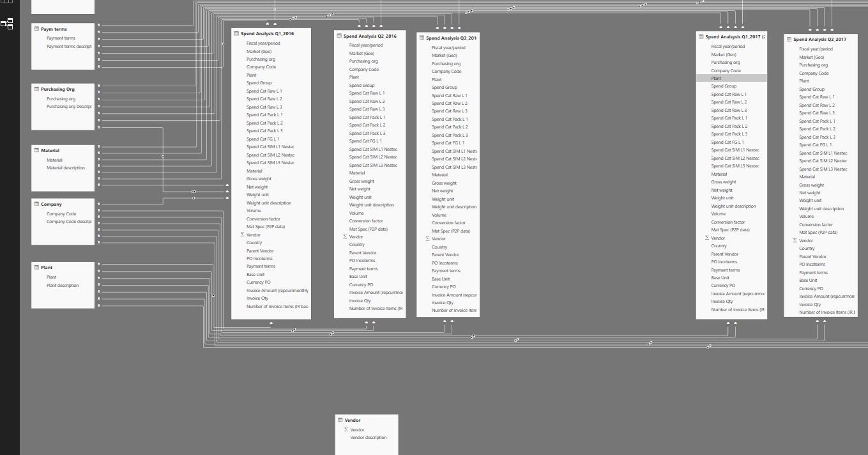Select the Payment terms descript field in Paym terms

(69, 46)
